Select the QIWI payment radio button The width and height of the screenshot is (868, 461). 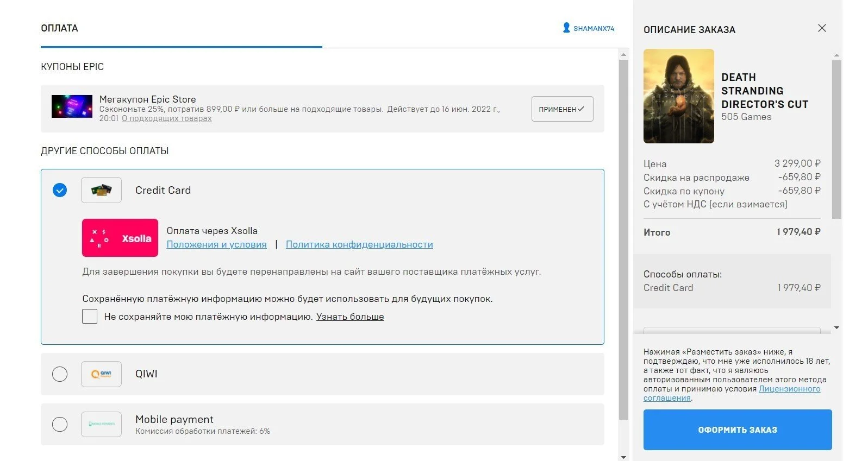coord(60,374)
